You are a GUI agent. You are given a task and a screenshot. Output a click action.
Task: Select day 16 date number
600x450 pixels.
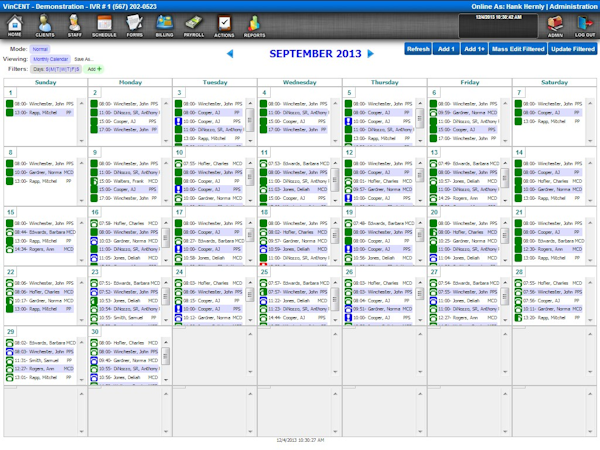pos(95,212)
